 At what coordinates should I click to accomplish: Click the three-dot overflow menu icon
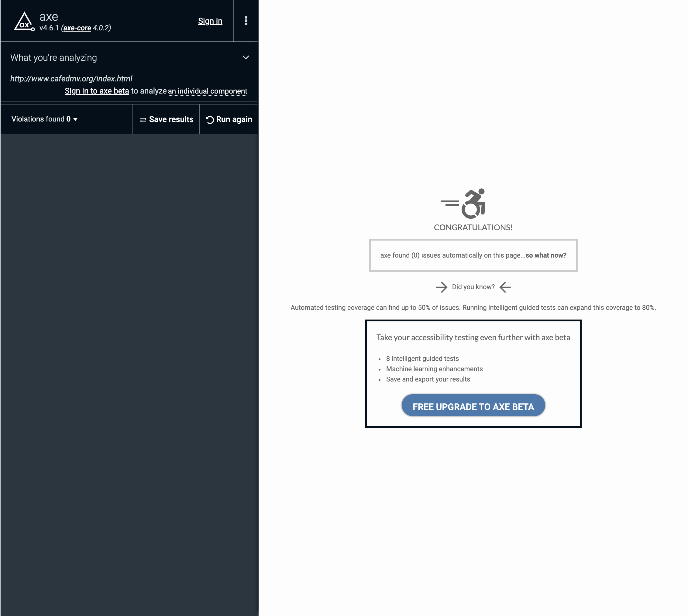click(246, 21)
